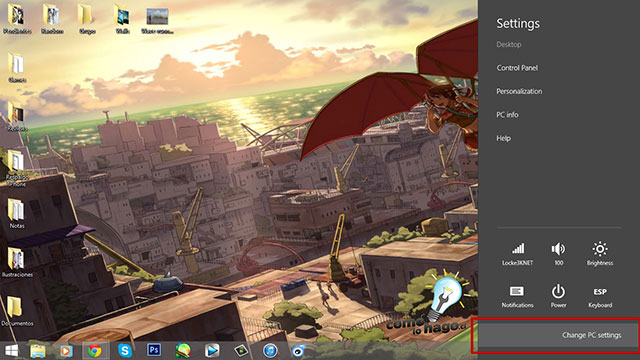Click the Windows Start button
Screen dimensions: 640x360
[x=11, y=351]
